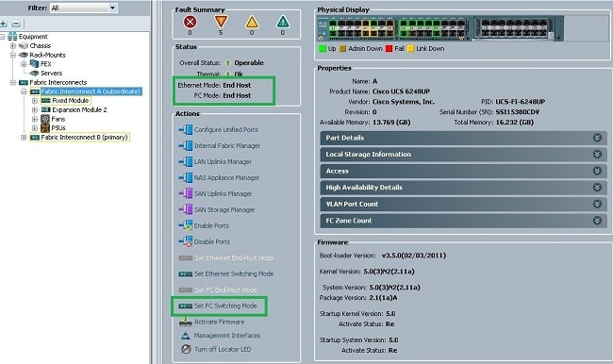Image resolution: width=613 pixels, height=364 pixels.
Task: Click the fixed module ports in Physical Display
Action: coord(398,29)
